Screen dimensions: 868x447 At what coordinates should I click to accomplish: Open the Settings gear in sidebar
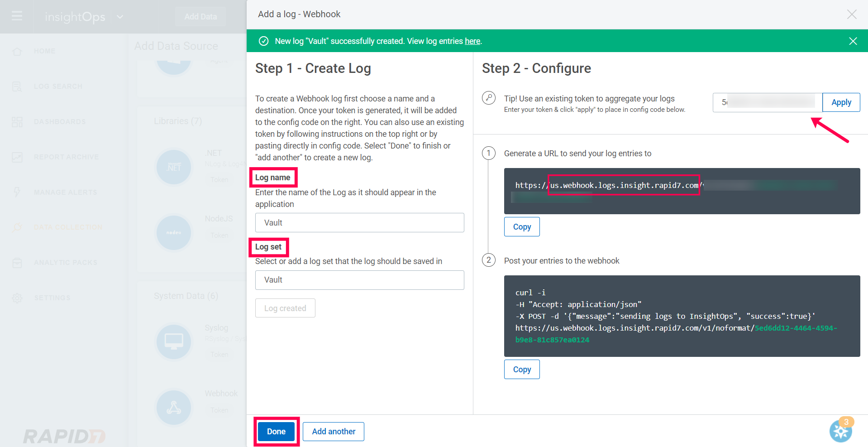[x=17, y=298]
